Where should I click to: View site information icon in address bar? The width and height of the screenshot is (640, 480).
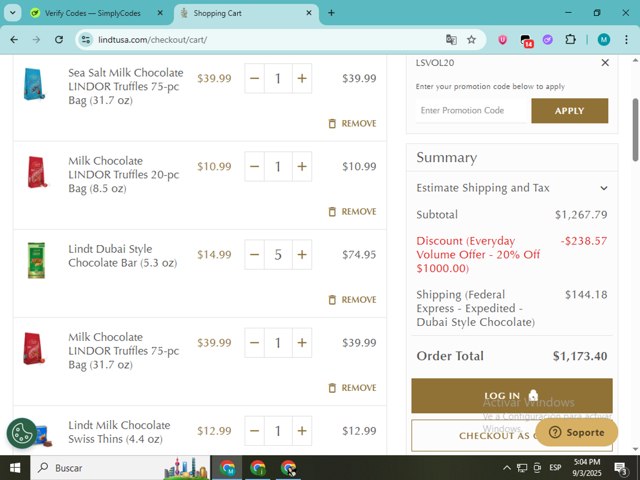(86, 40)
